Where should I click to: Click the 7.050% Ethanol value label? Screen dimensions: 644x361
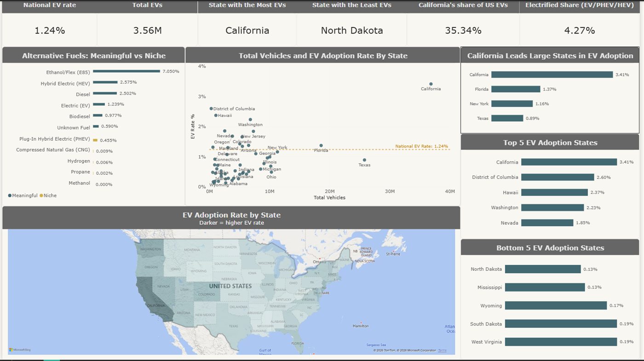pos(171,71)
